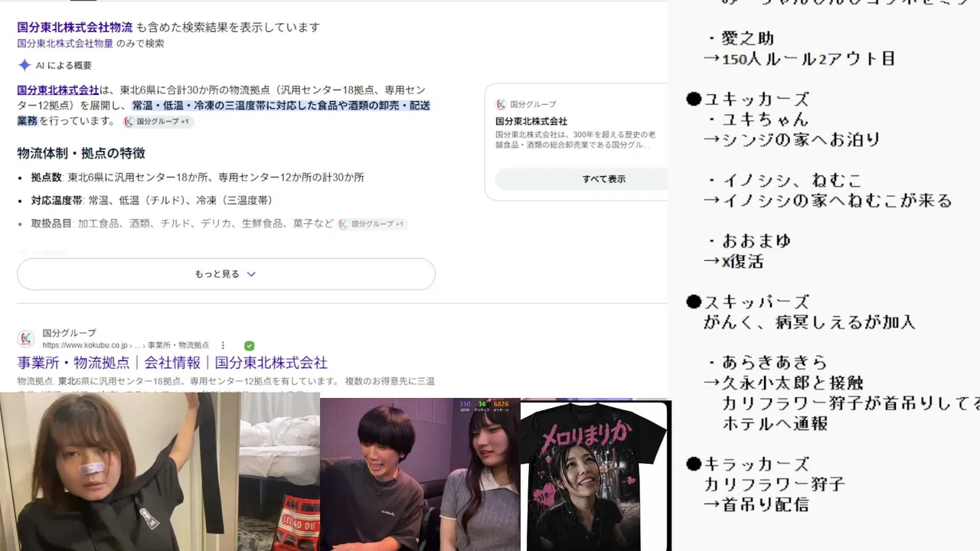Click the site name "国分グループ" above the kokubu.co.jp URL
This screenshot has width=980, height=551.
70,333
